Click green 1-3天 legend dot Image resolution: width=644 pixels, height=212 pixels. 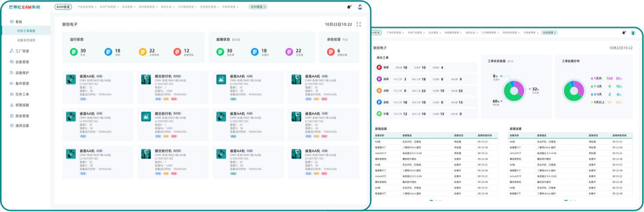592,87
